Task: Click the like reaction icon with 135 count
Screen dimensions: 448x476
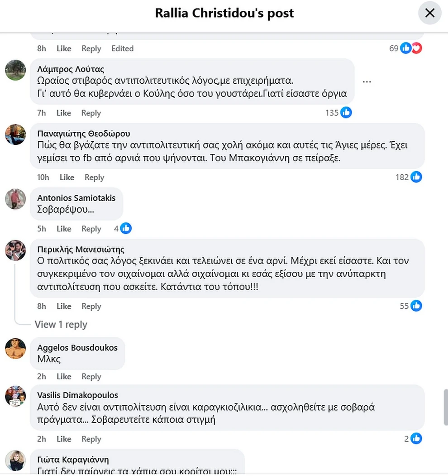Action: point(346,112)
